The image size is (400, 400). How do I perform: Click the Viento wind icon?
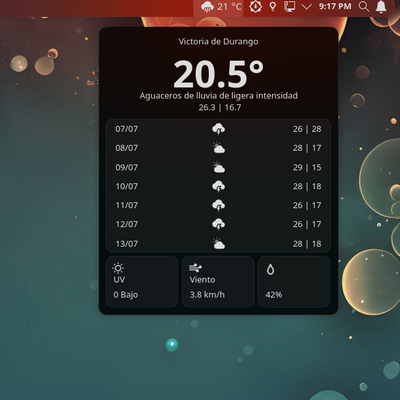[195, 268]
